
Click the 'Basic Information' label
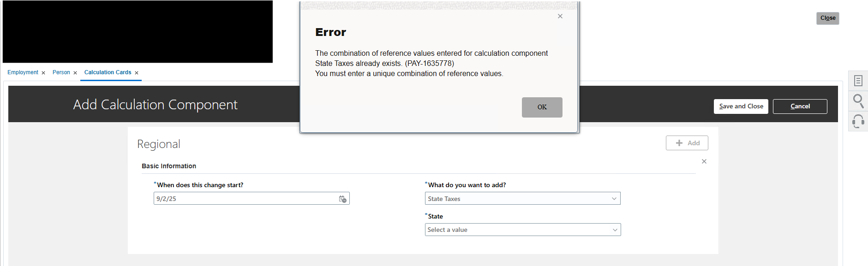(x=168, y=166)
